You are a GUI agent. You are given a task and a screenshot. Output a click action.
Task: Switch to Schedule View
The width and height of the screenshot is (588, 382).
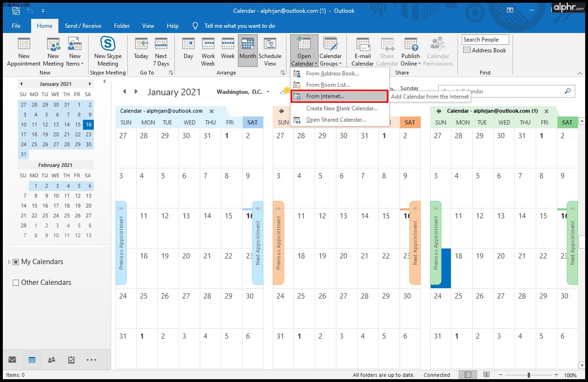pyautogui.click(x=270, y=52)
